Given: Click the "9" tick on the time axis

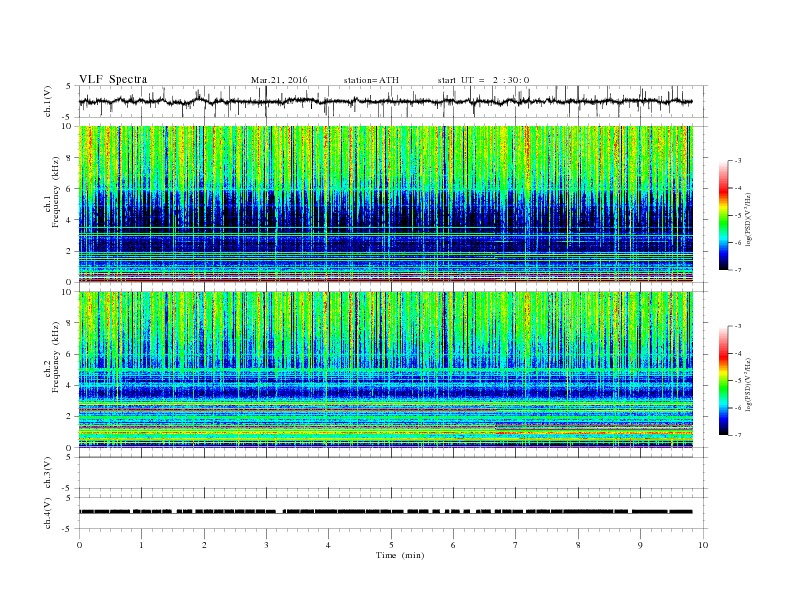Looking at the screenshot, I should click(640, 545).
